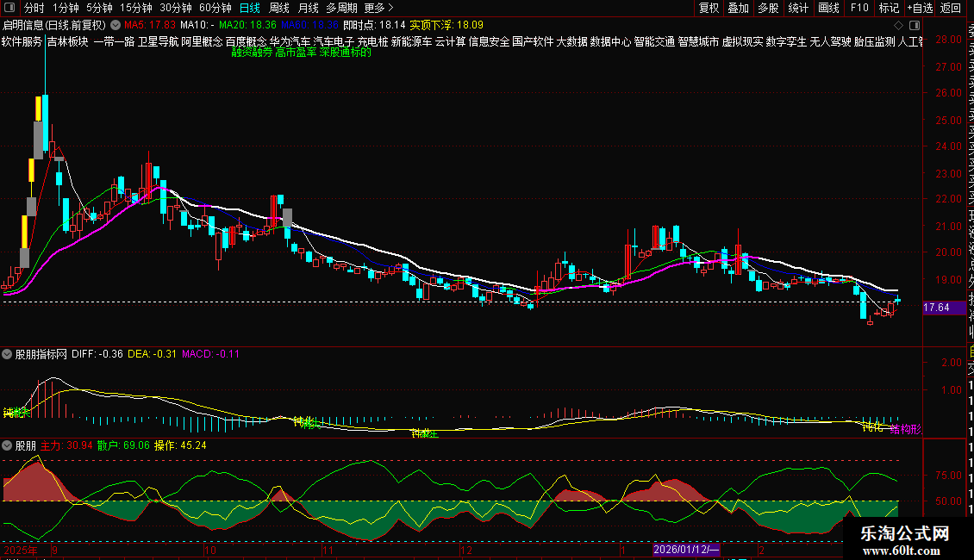Select the 日线 daily chart tab
This screenshot has width=974, height=560.
250,8
